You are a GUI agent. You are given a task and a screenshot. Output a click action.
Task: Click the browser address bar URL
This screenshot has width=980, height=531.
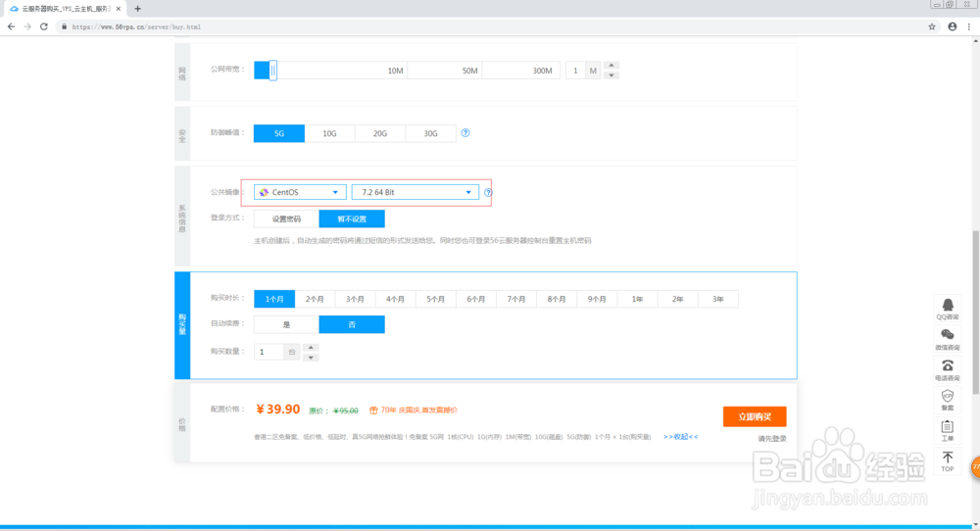click(x=136, y=26)
